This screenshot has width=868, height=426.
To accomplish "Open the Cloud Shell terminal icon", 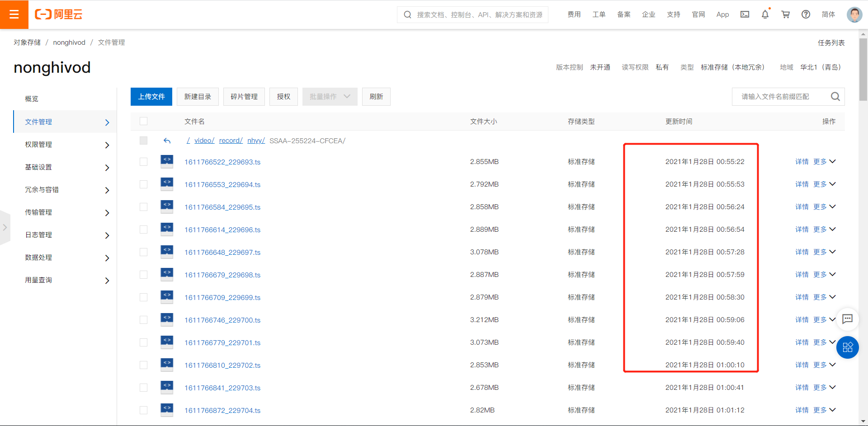I will (745, 14).
